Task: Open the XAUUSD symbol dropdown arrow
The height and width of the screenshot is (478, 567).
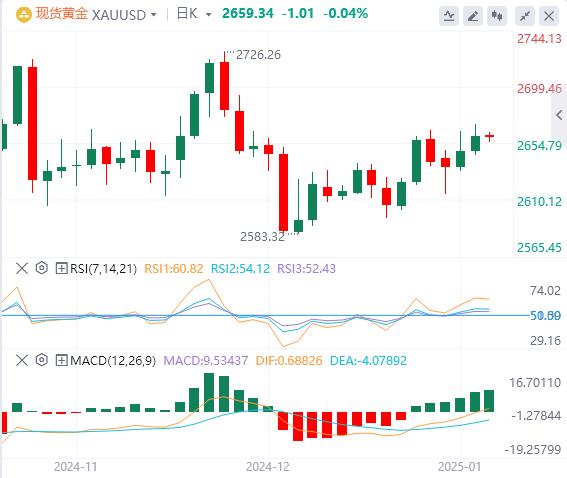Action: (x=154, y=15)
